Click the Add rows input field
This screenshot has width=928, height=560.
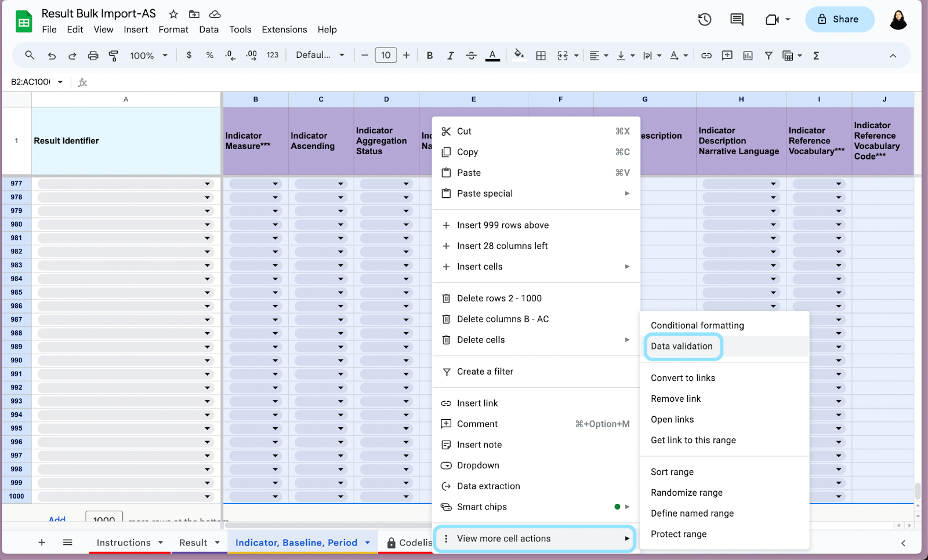click(103, 520)
